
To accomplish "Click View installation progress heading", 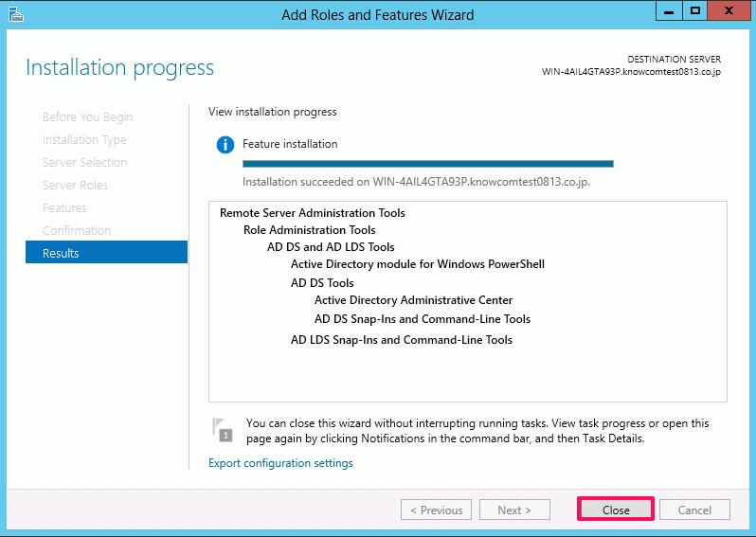I will coord(273,112).
